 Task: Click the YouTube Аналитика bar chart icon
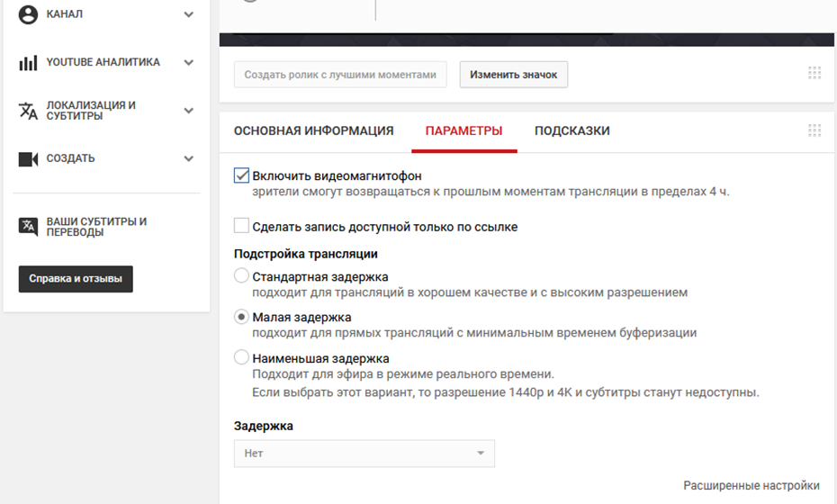28,63
